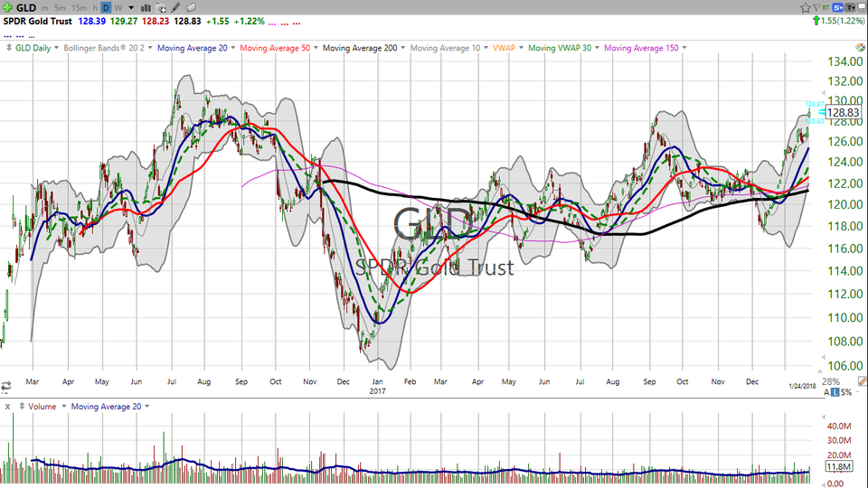
Task: Click the move handle beside GLD Daily
Action: tap(9, 48)
